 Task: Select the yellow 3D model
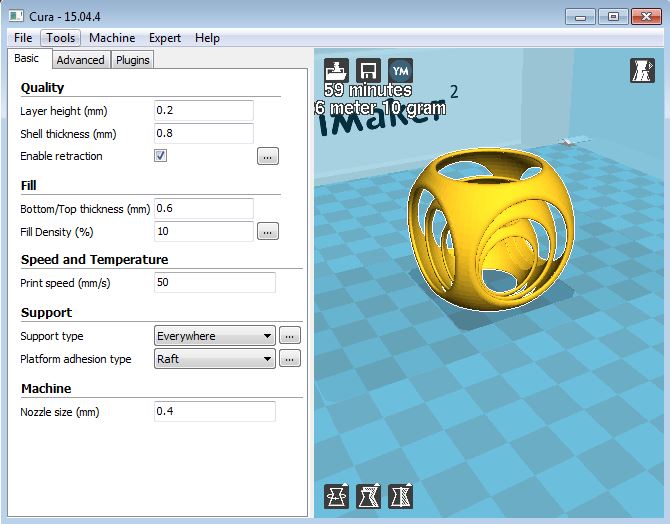(x=491, y=229)
